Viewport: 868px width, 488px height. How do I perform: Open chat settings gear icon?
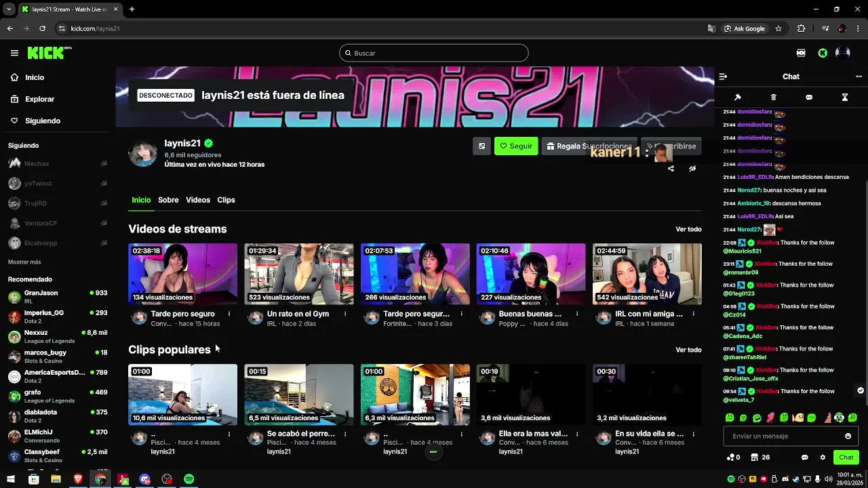pyautogui.click(x=823, y=457)
